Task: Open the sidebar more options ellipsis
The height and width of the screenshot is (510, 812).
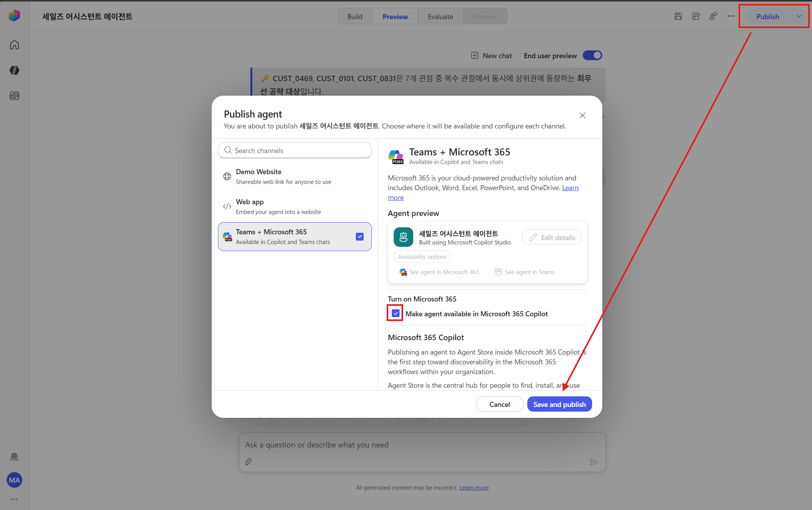Action: tap(14, 499)
